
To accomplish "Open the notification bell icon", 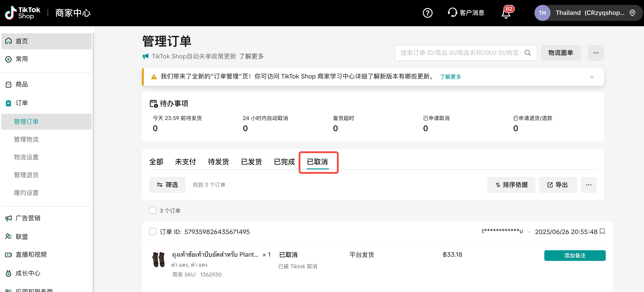I will click(x=506, y=14).
